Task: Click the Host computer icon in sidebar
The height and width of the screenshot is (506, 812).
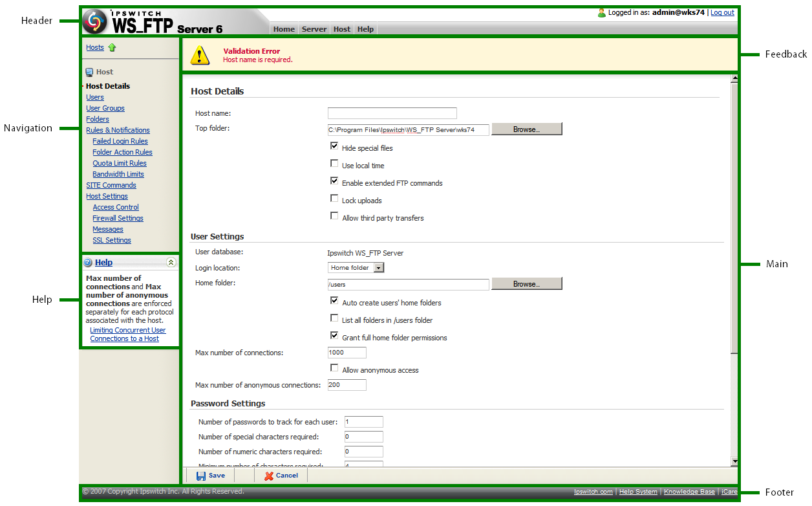Action: pos(89,72)
